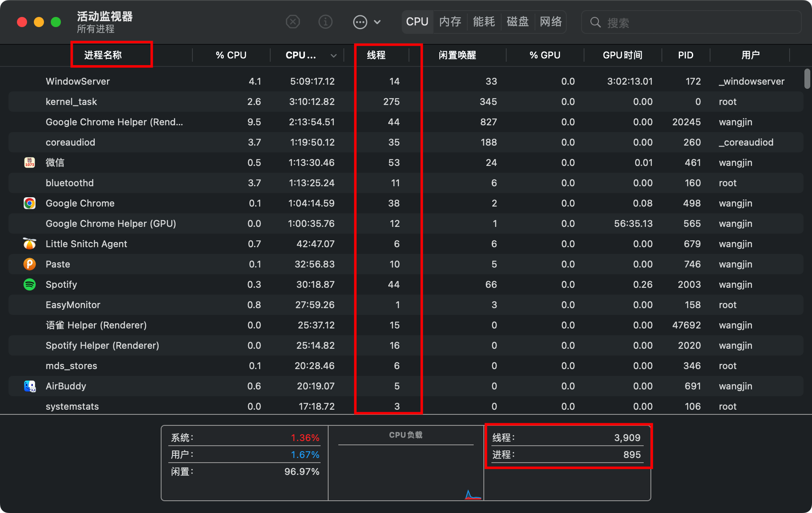Image resolution: width=812 pixels, height=513 pixels.
Task: Select the Google Chrome Helper (Rend... row
Action: click(406, 122)
